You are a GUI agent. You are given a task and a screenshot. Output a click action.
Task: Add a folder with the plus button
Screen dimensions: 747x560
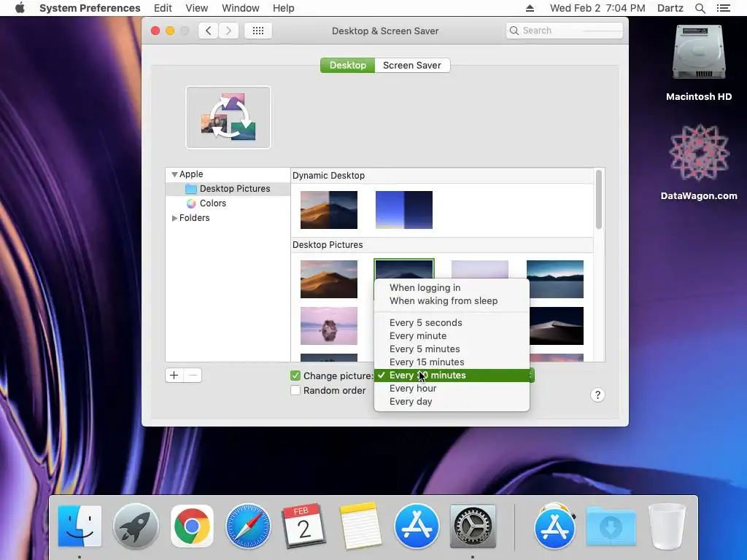(174, 376)
